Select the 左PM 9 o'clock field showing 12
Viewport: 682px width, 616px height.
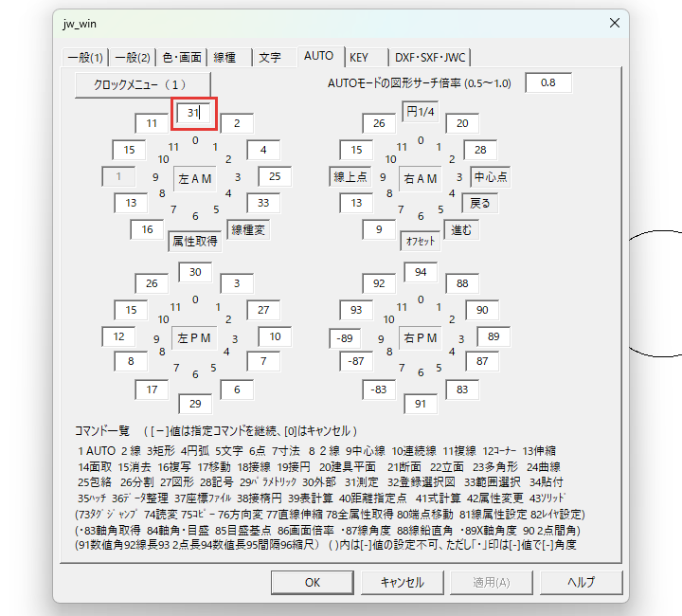(118, 336)
